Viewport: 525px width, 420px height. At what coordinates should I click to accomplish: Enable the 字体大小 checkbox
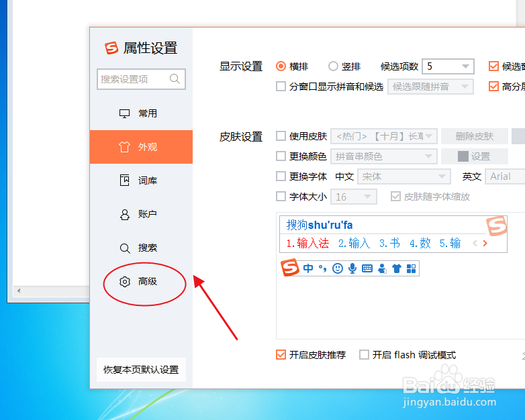click(x=281, y=196)
